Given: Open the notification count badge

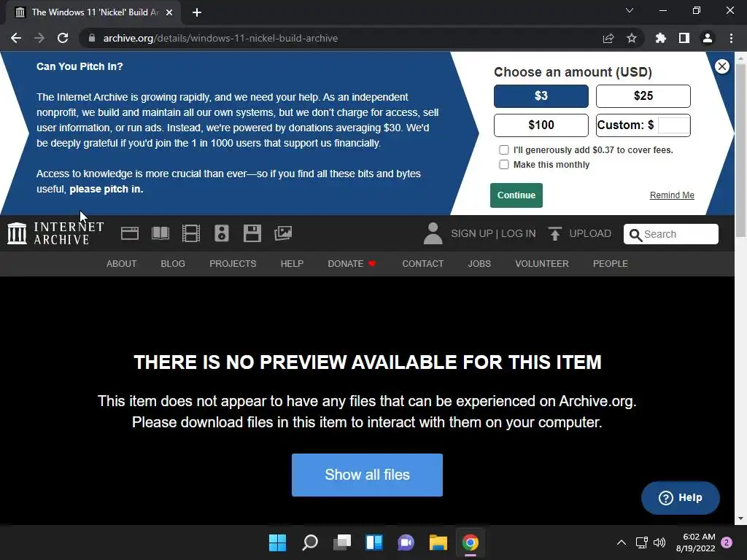Looking at the screenshot, I should [727, 542].
